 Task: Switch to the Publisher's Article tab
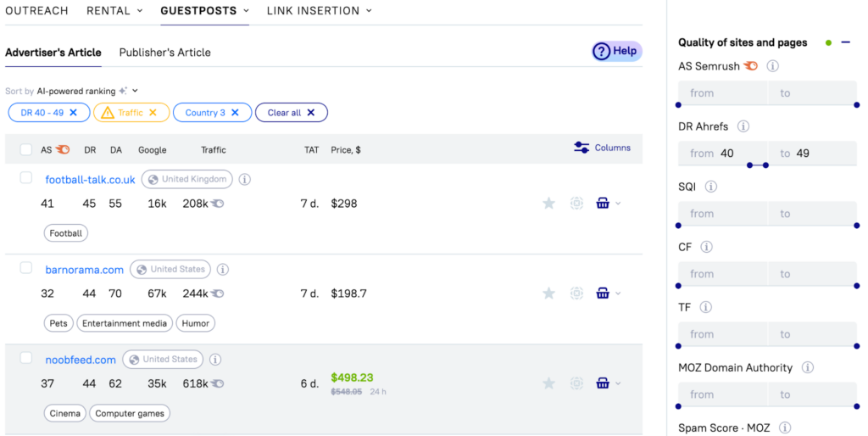pos(164,53)
